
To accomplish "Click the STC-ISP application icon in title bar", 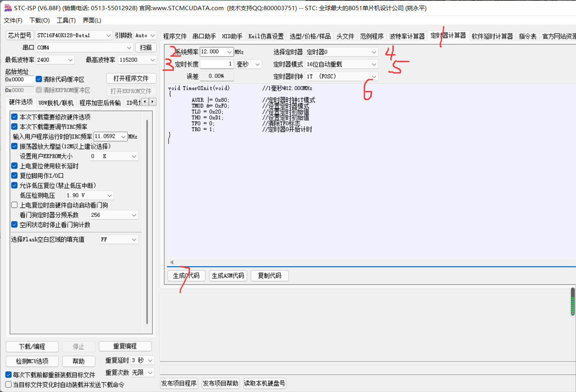I will (x=7, y=8).
